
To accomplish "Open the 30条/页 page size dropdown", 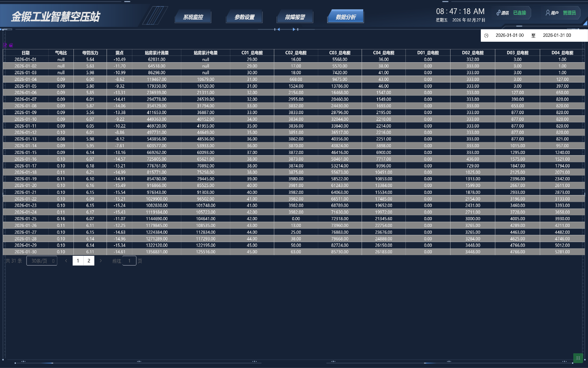I will [x=42, y=261].
